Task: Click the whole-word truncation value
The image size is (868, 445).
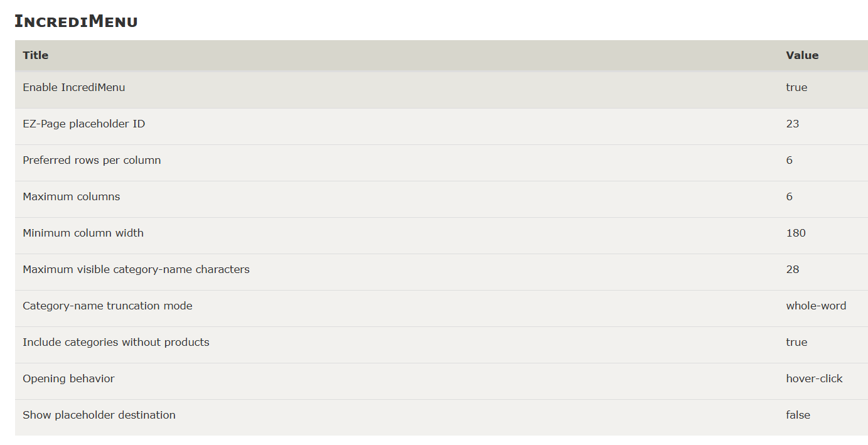Action: click(816, 306)
